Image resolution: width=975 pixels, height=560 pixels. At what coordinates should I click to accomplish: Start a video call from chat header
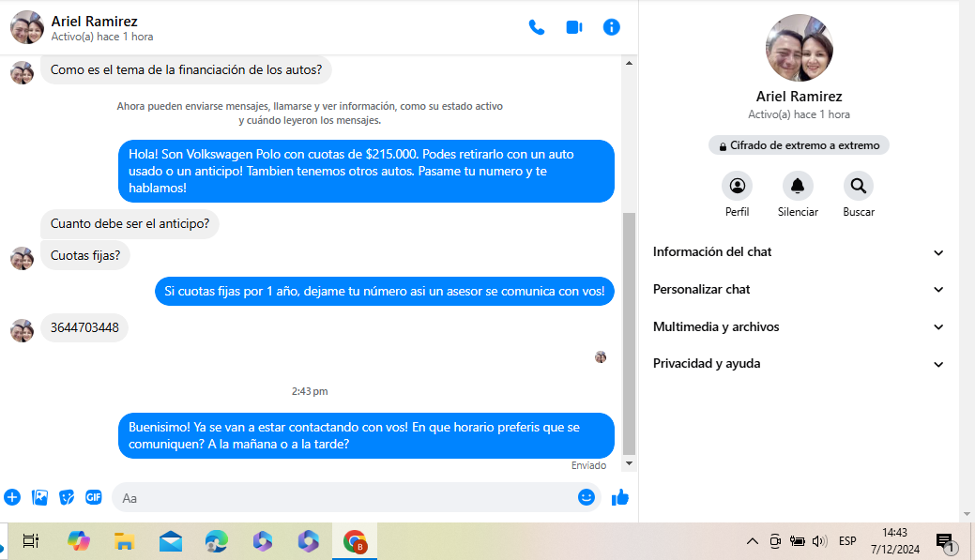574,27
